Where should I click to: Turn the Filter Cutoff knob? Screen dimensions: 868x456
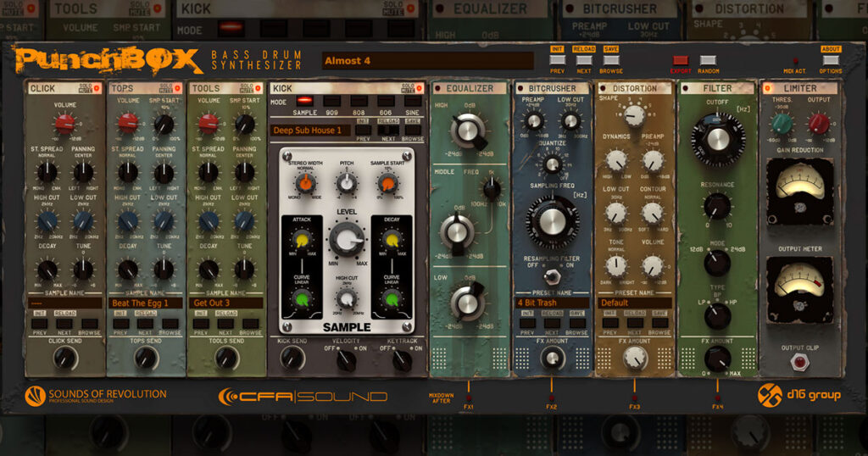coord(716,136)
